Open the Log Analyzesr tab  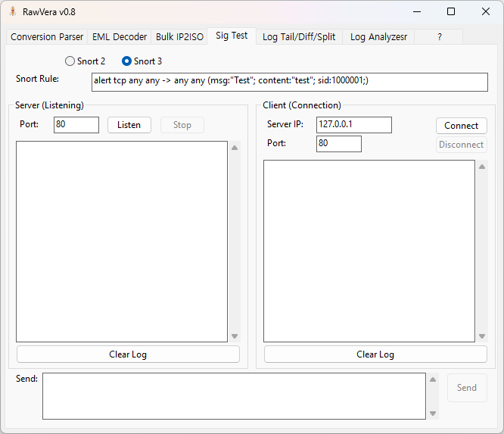[x=378, y=36]
